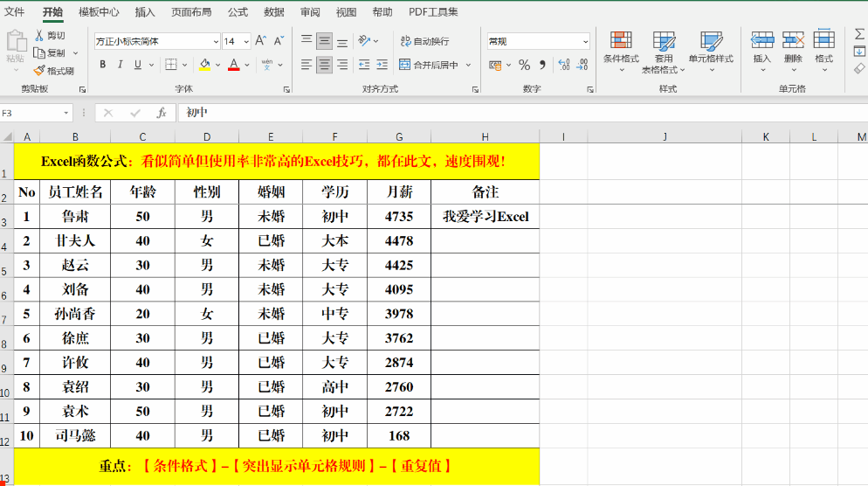This screenshot has width=868, height=486.
Task: Select column G header
Action: tap(399, 137)
